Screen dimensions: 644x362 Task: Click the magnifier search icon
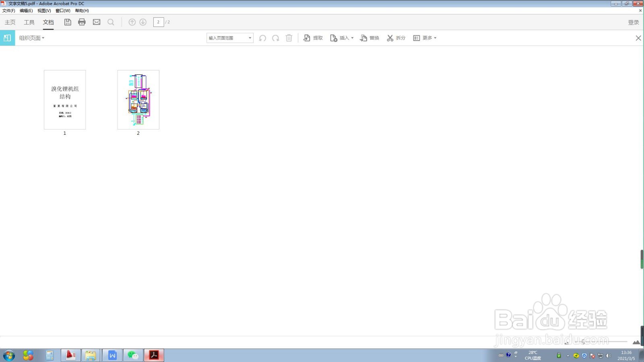pyautogui.click(x=111, y=22)
